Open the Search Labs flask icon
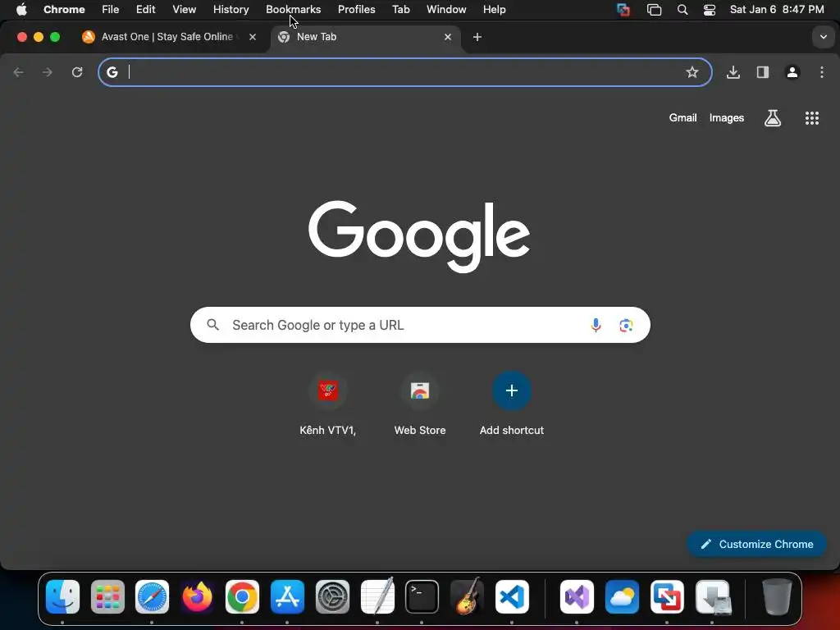Viewport: 840px width, 630px height. pos(773,118)
